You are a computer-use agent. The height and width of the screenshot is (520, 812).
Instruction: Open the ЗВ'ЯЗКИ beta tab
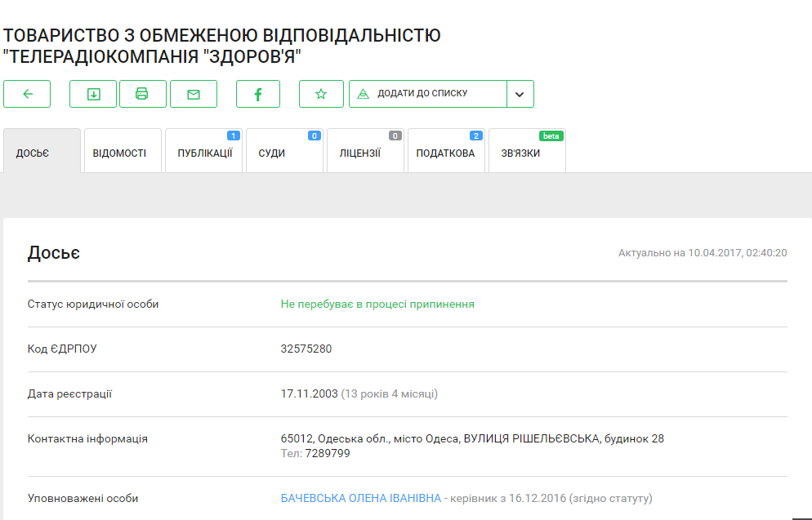pyautogui.click(x=527, y=150)
